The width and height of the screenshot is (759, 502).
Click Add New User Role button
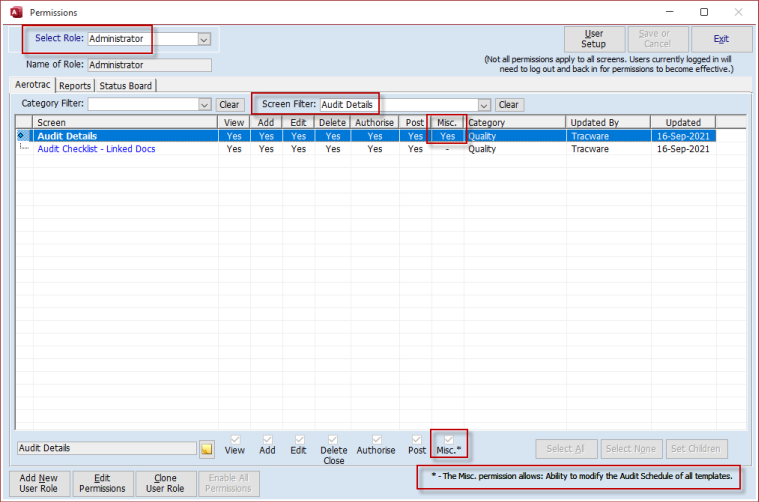click(38, 483)
